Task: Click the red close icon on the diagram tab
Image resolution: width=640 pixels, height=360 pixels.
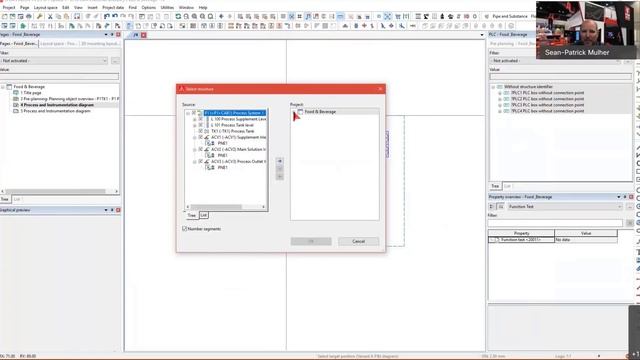Action: tap(144, 35)
